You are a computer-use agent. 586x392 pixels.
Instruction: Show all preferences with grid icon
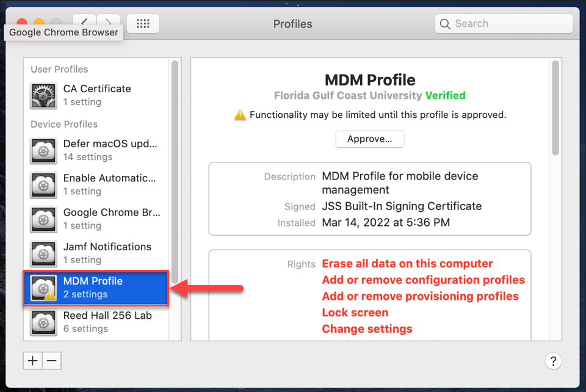143,24
